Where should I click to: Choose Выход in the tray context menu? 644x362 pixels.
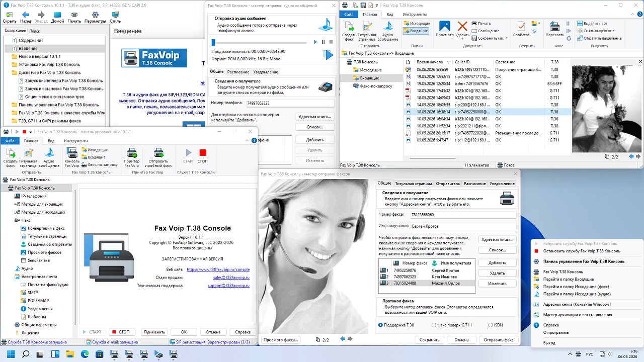(x=549, y=342)
